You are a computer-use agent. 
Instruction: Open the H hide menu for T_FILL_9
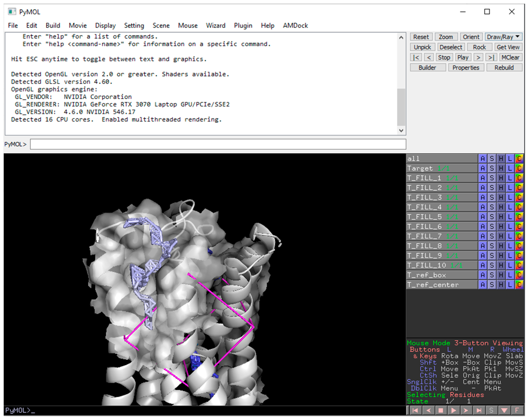501,255
